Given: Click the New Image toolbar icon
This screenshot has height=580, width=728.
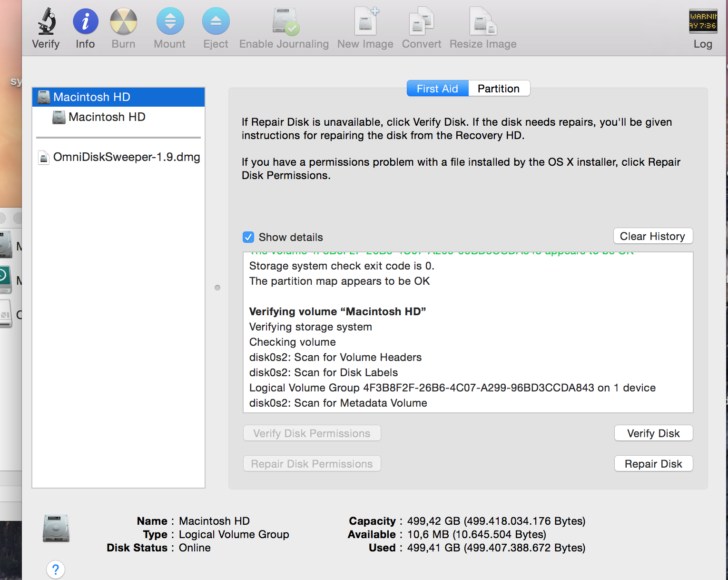Looking at the screenshot, I should (x=366, y=21).
